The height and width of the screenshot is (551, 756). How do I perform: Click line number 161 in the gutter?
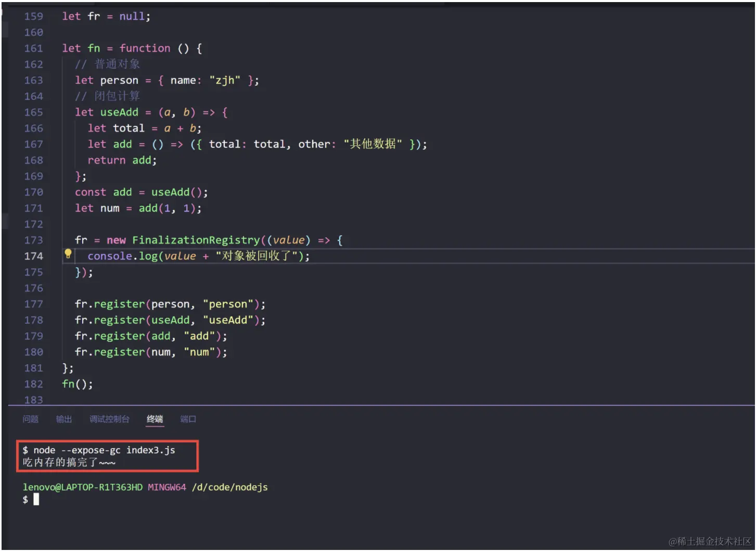pos(33,48)
